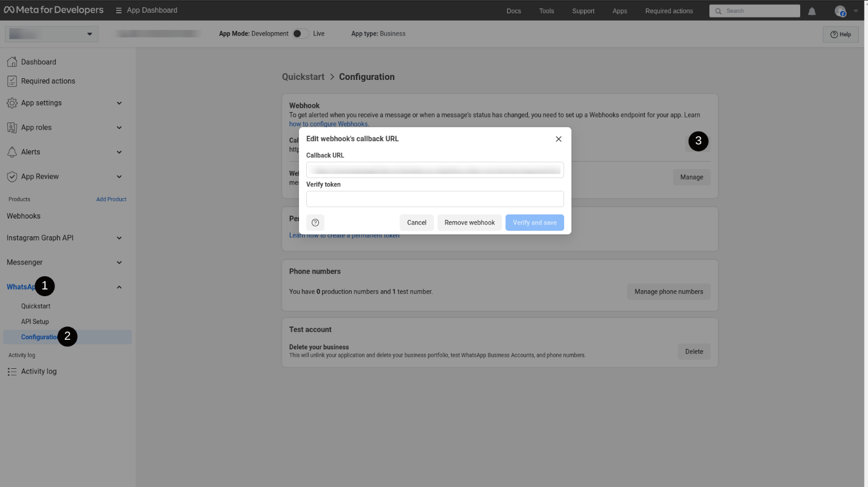Open Docs in the top navigation
This screenshot has width=868, height=487.
click(x=514, y=11)
